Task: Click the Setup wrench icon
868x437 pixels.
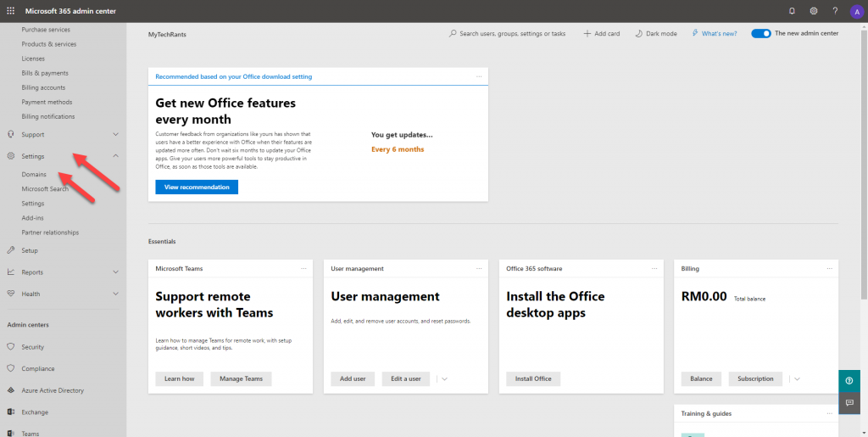Action: coord(10,250)
